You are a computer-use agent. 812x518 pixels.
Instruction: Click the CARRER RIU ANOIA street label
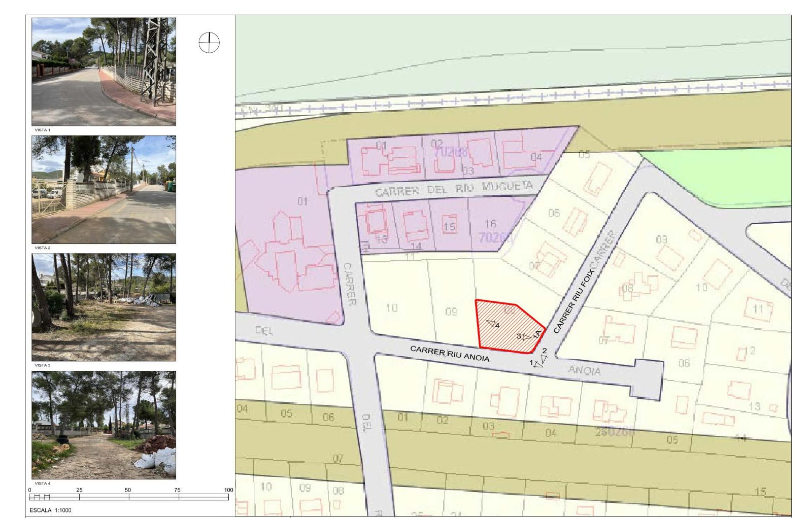[450, 354]
